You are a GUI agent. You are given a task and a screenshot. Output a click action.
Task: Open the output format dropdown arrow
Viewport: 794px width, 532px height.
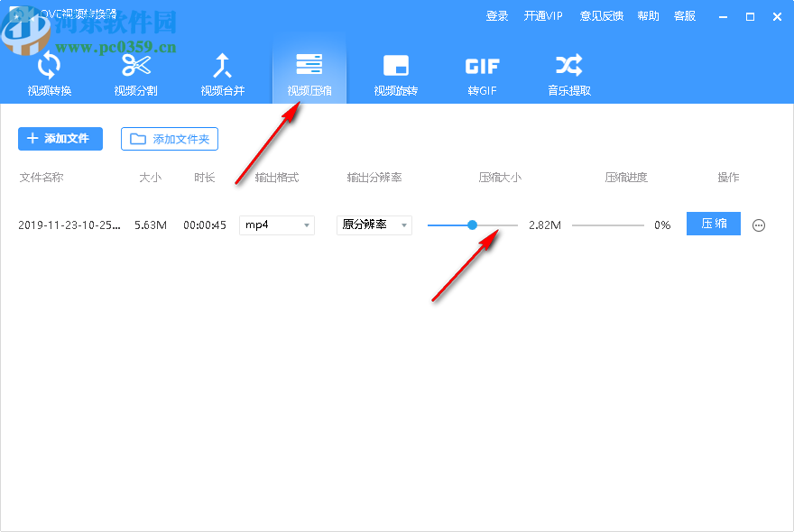click(x=307, y=225)
